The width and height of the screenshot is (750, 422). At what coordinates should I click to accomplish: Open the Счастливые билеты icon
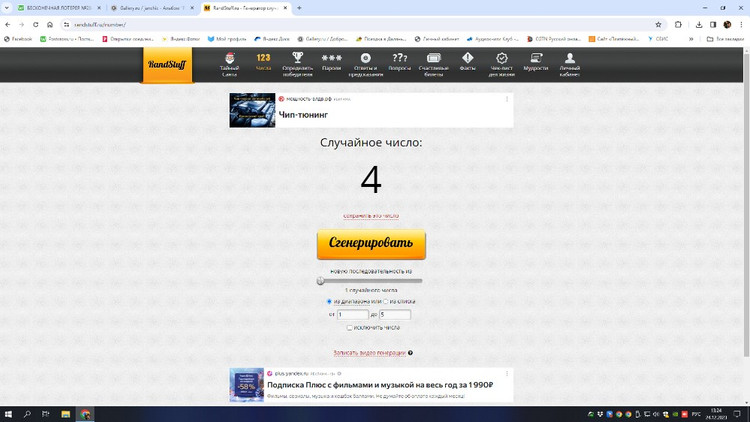point(433,59)
